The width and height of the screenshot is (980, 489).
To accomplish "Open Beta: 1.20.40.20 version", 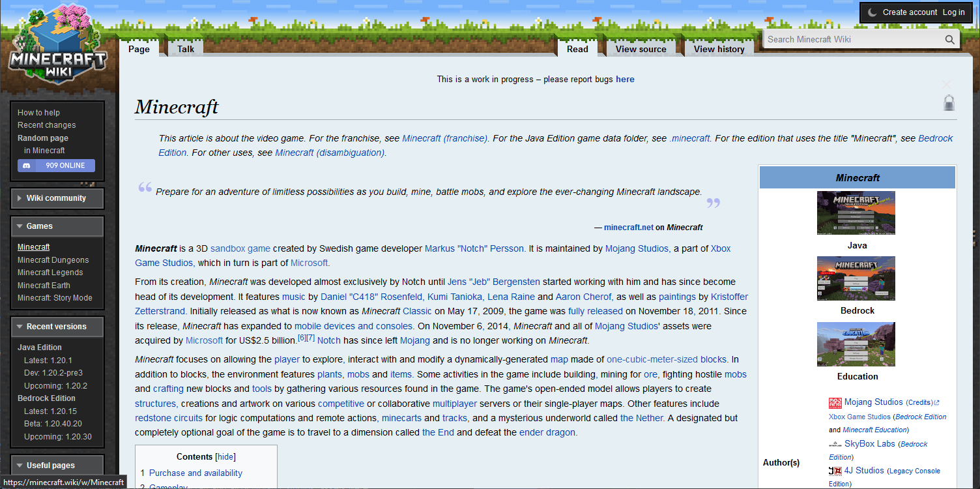I will [x=53, y=424].
